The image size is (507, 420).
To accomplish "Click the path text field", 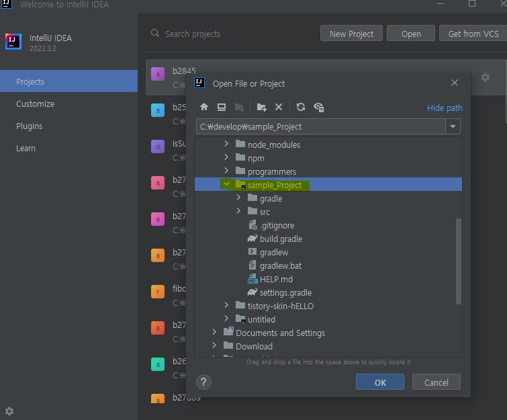I will [x=321, y=126].
